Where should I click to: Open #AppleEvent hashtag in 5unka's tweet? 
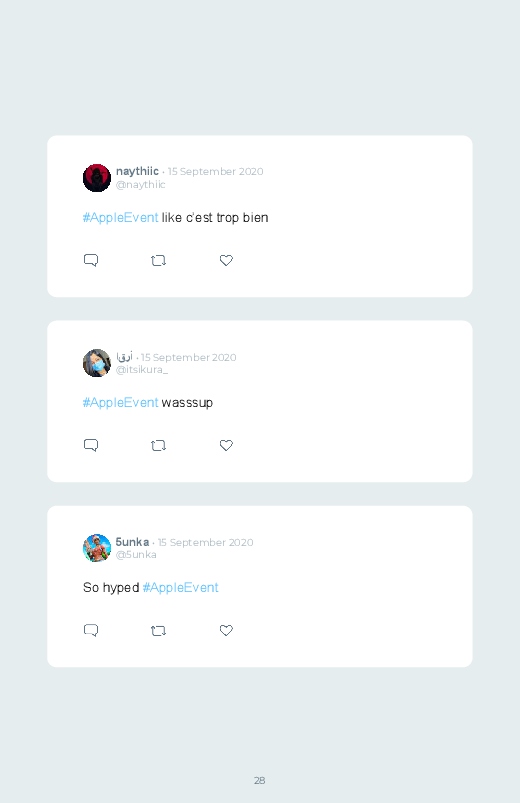click(x=180, y=587)
